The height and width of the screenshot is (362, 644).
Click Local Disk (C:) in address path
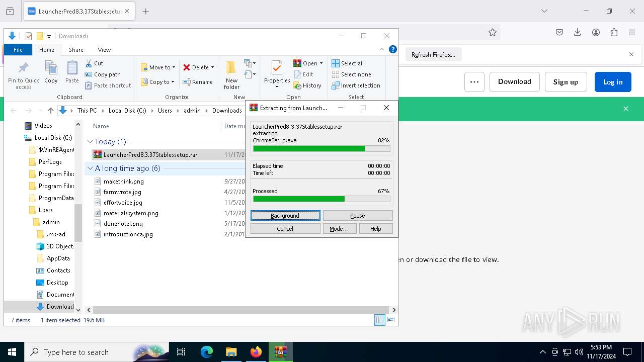click(127, 111)
